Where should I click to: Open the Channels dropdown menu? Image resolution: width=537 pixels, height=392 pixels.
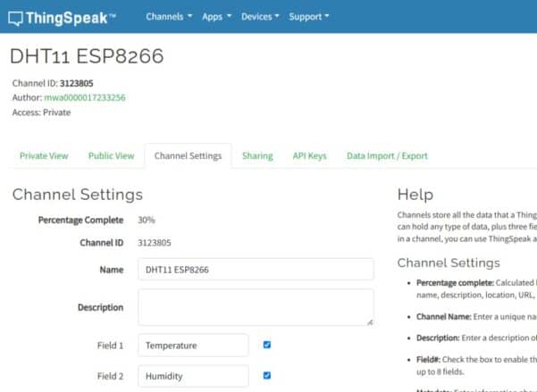click(x=169, y=16)
